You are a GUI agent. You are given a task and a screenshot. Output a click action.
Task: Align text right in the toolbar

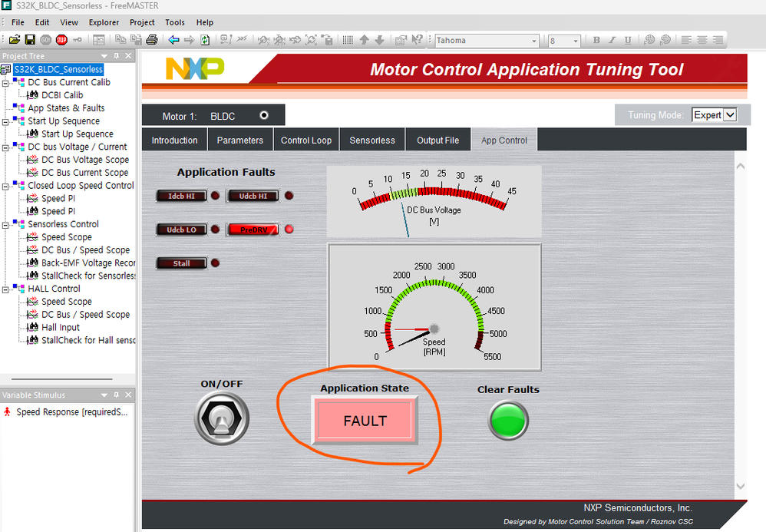coord(718,40)
